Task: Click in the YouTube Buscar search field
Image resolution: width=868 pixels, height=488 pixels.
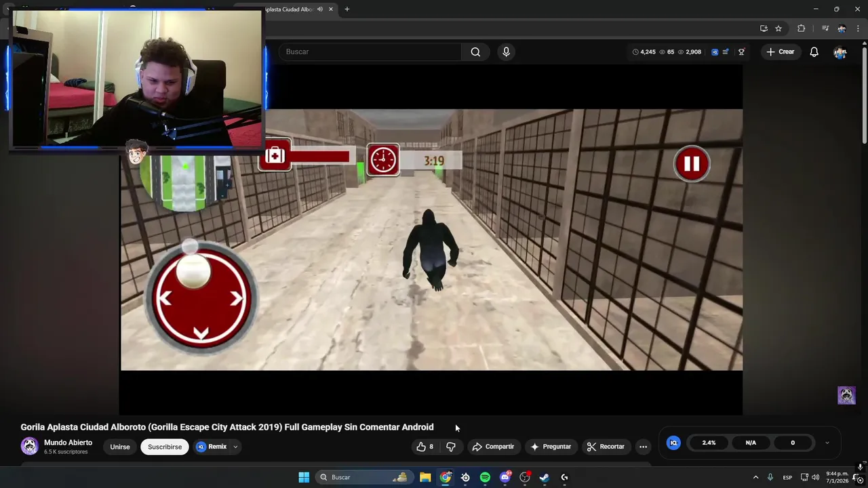Action: click(370, 52)
